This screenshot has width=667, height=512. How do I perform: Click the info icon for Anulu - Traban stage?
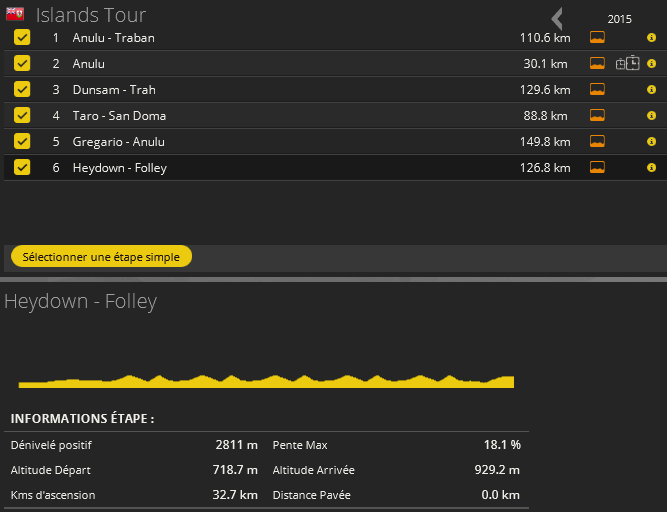[651, 38]
